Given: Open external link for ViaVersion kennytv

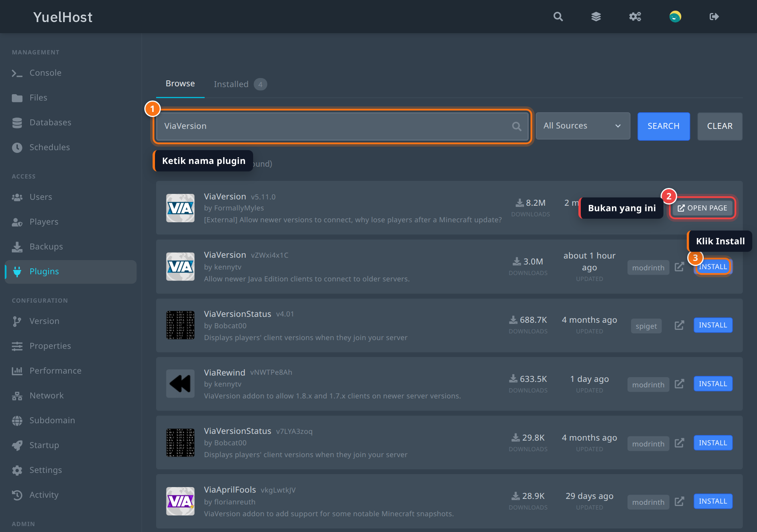Looking at the screenshot, I should pyautogui.click(x=679, y=267).
